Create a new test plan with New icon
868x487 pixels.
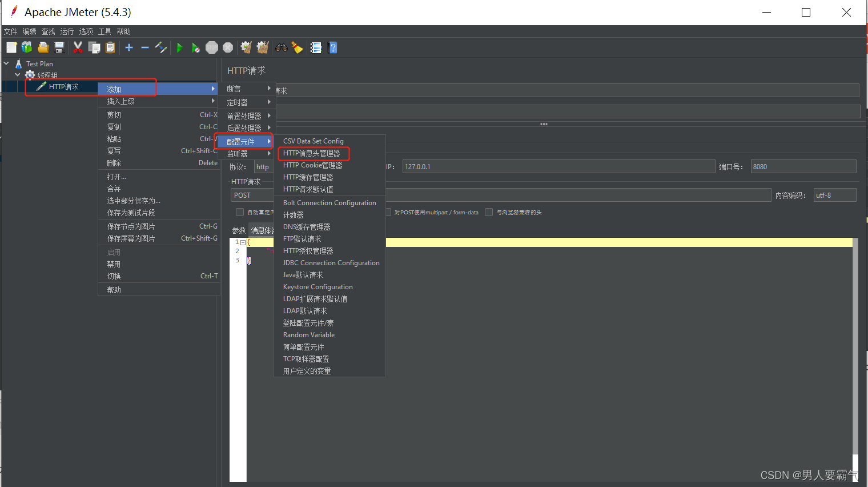click(x=11, y=47)
